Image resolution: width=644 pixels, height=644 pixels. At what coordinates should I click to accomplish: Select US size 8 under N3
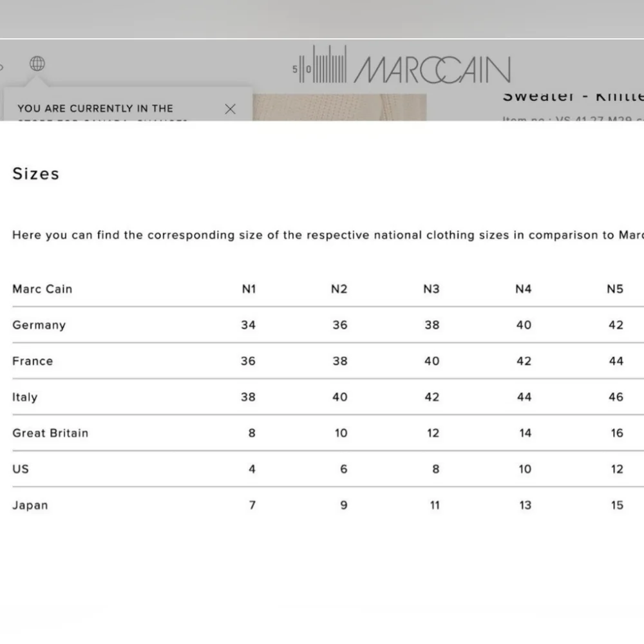(436, 469)
